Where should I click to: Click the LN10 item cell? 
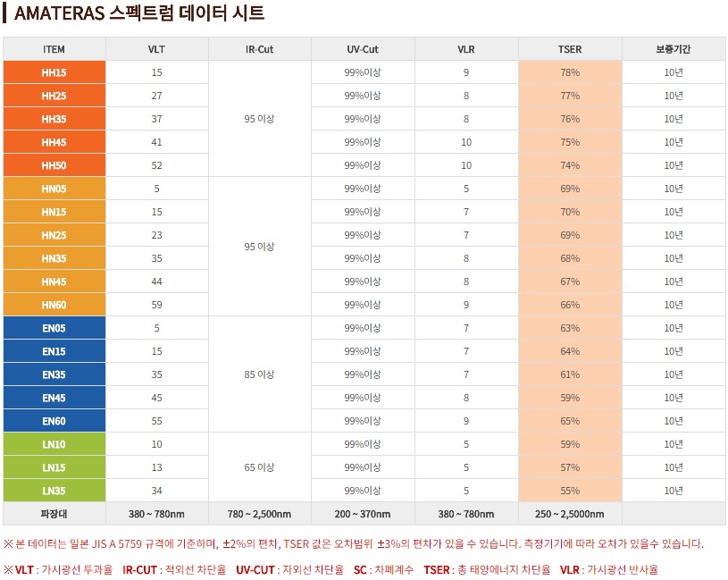coord(54,444)
